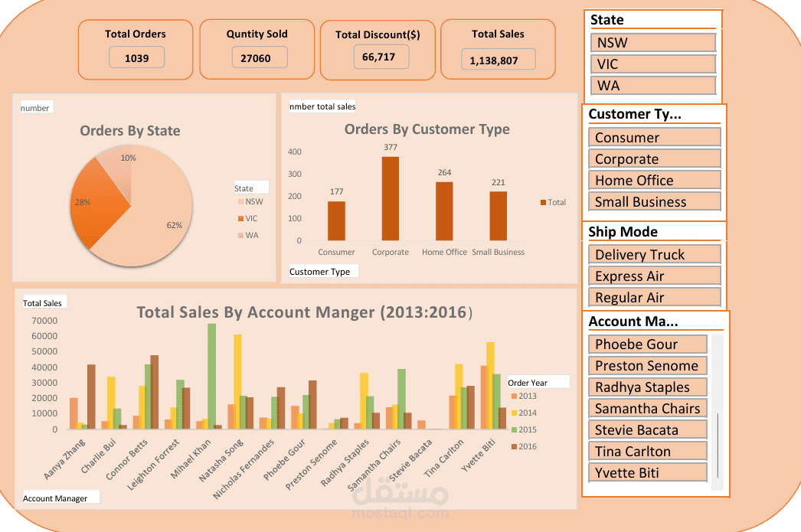Click the Small Business bar labeled 221
Screen dimensions: 801x532
(x=498, y=215)
